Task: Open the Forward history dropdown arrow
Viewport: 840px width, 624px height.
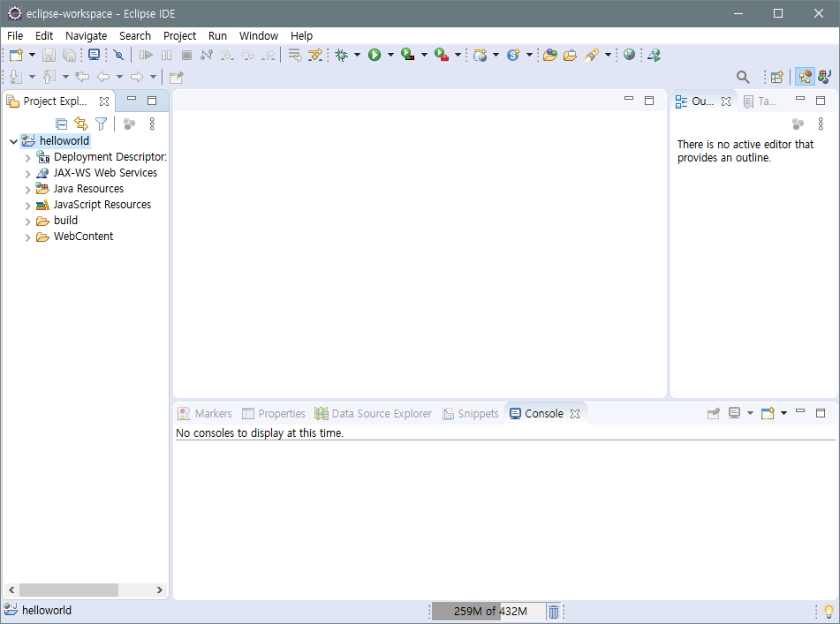Action: tap(153, 77)
